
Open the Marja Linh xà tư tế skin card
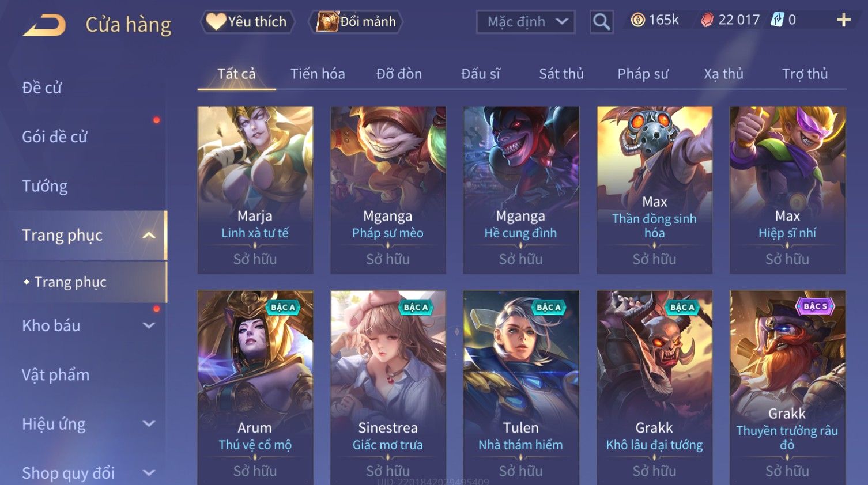pos(255,190)
